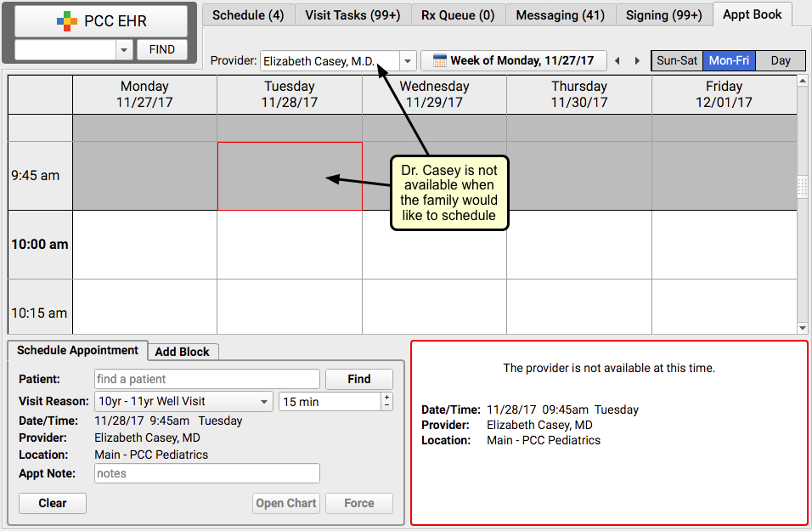Screen dimensions: 812x531
Task: Select Monday 10:00 am time slot
Action: click(x=144, y=245)
